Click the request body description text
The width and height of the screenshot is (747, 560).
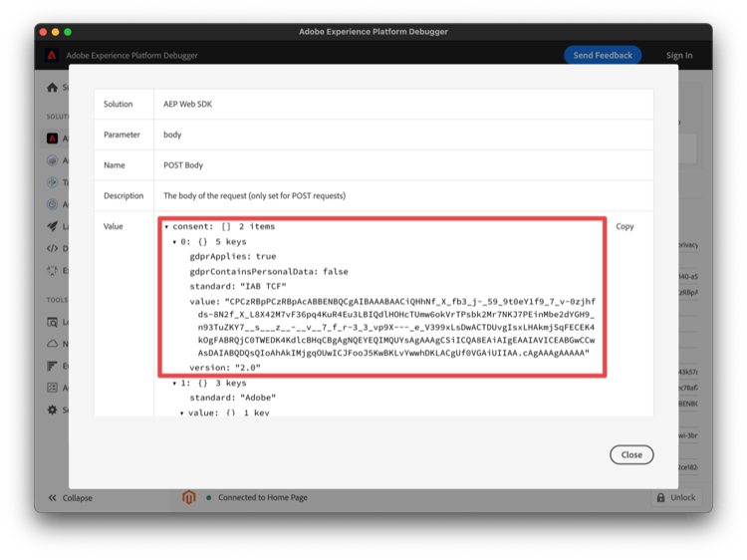pyautogui.click(x=254, y=195)
